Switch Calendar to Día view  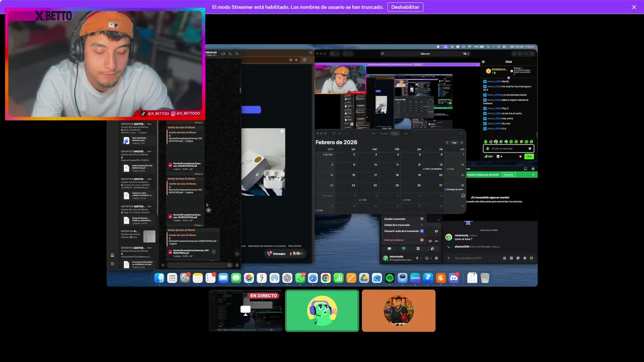tap(373, 134)
